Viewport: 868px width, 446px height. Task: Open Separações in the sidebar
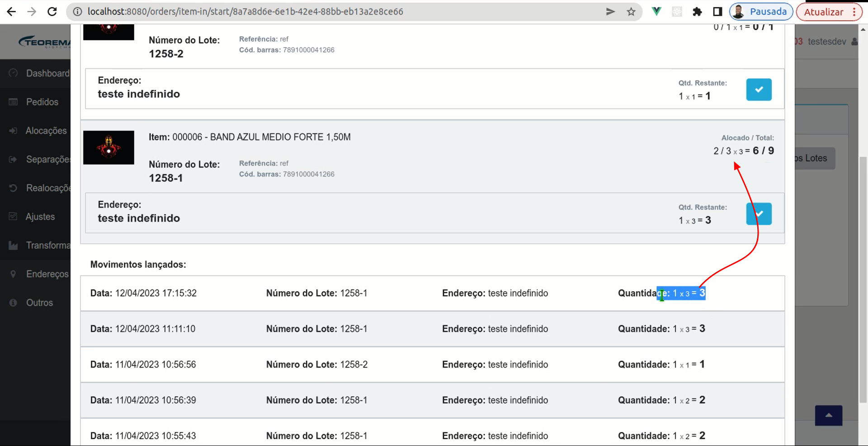coord(48,159)
